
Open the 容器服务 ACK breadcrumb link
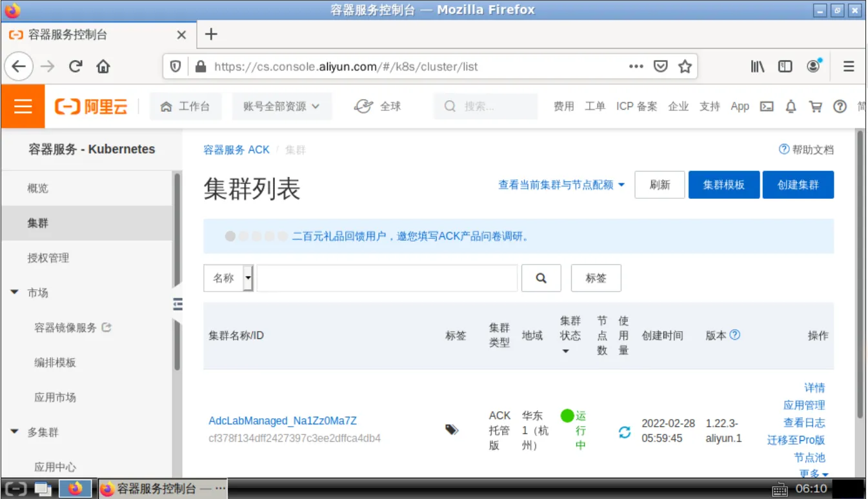(236, 150)
